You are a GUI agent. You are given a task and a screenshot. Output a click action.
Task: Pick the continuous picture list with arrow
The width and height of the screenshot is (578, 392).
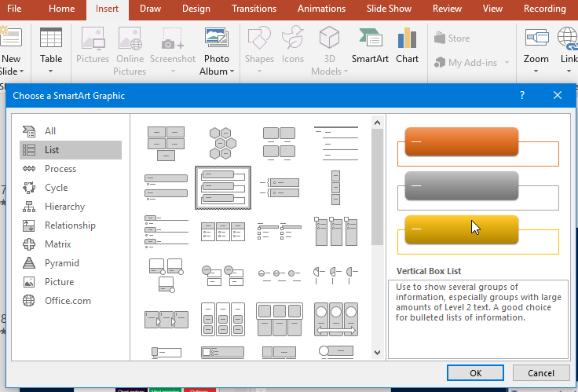point(336,320)
